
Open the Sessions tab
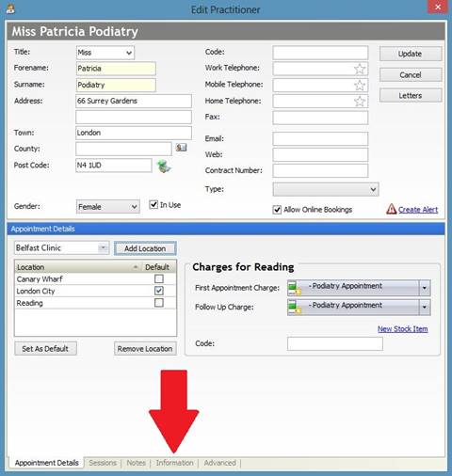click(103, 463)
